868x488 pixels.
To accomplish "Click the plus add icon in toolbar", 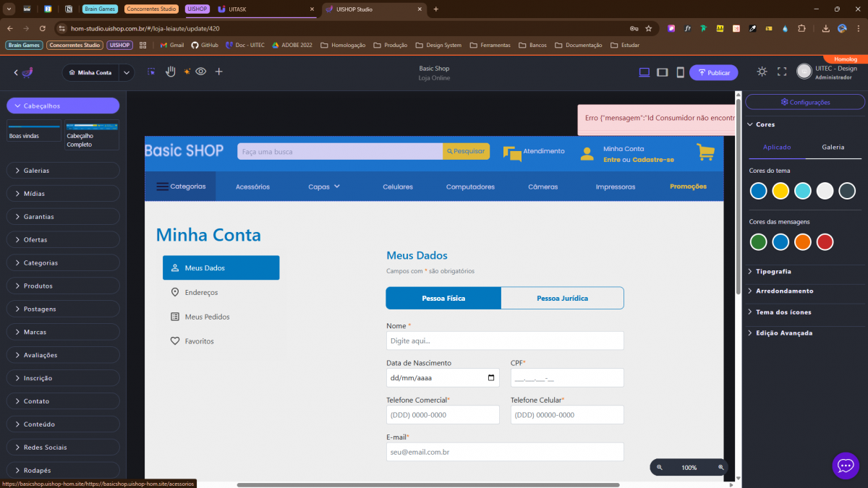I will point(219,72).
